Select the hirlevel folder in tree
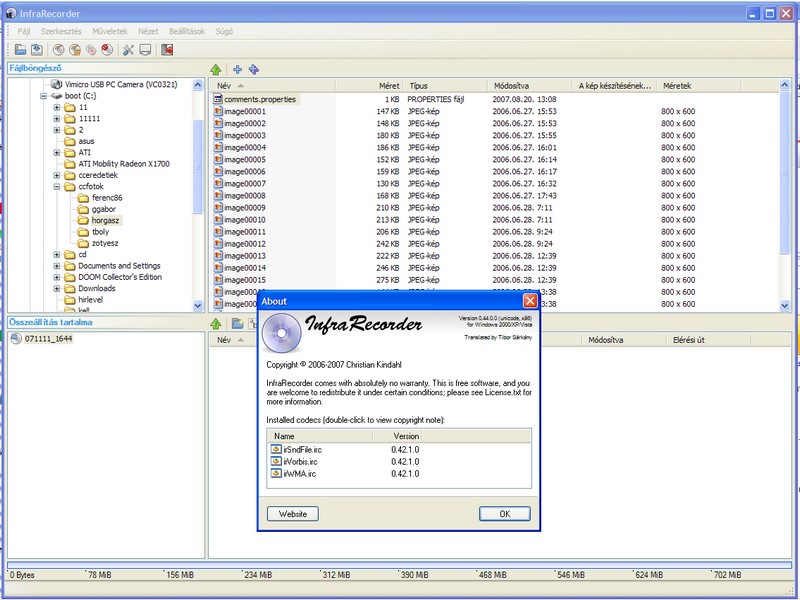Viewport: 800px width, 600px height. coord(90,300)
